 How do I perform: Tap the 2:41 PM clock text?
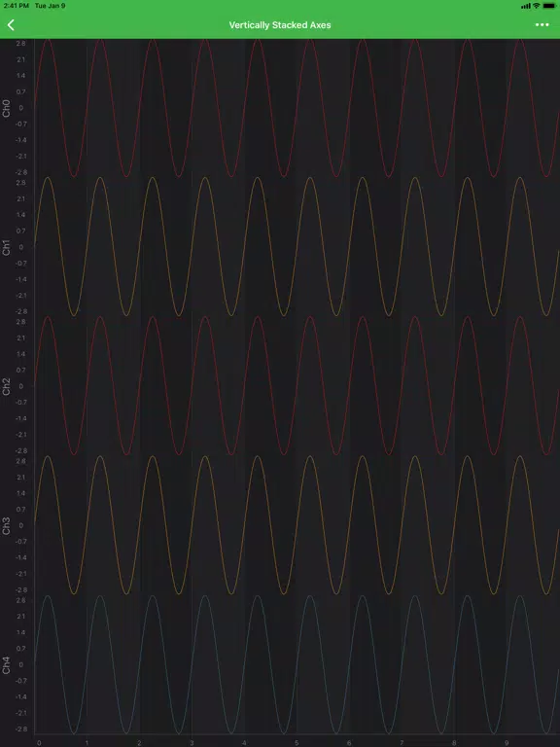(x=17, y=6)
